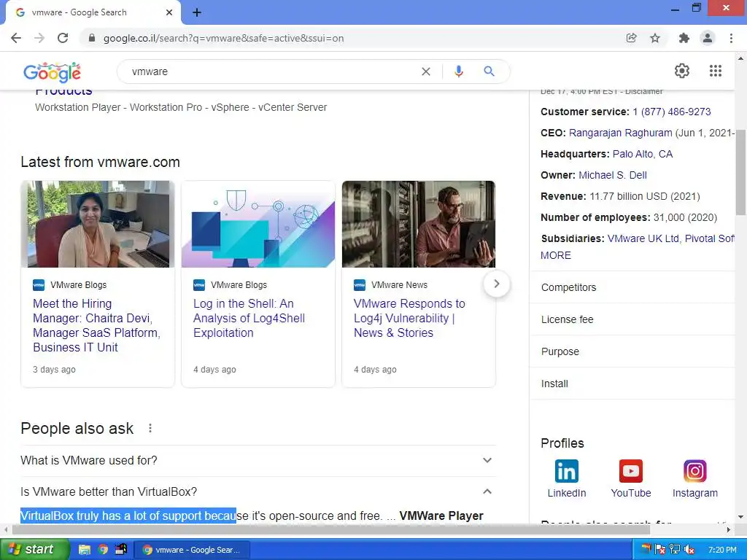Image resolution: width=747 pixels, height=560 pixels.
Task: Go back to previous page
Action: point(16,38)
